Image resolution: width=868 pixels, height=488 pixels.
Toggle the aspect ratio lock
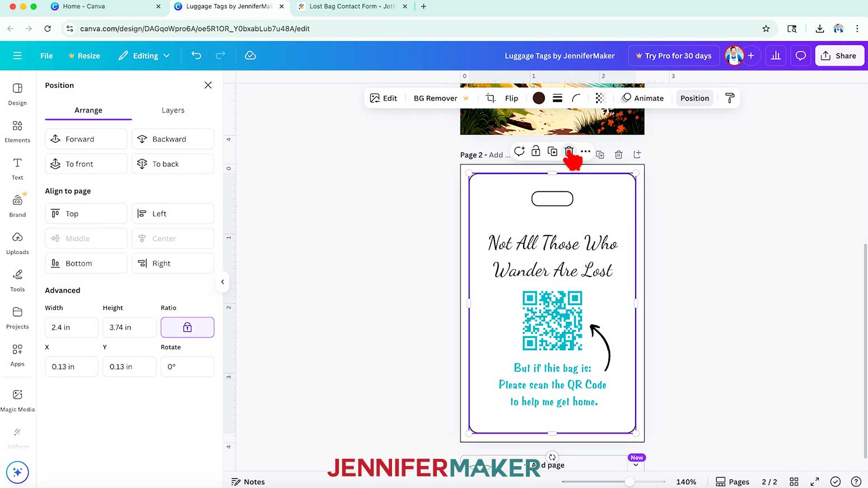click(187, 327)
